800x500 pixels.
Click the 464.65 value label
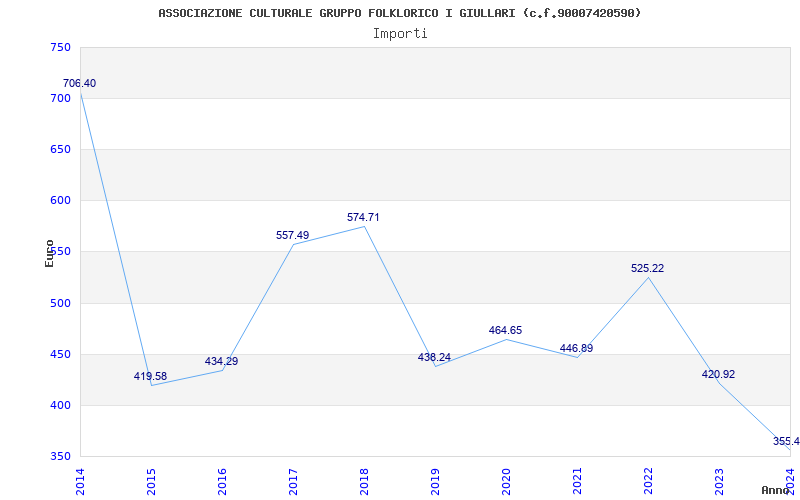505,330
